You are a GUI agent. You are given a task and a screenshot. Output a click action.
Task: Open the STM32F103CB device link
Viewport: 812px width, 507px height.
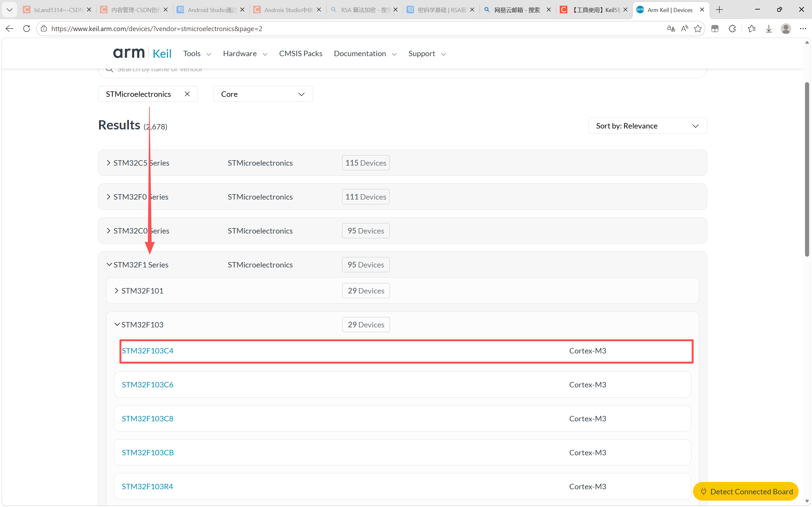pyautogui.click(x=148, y=452)
